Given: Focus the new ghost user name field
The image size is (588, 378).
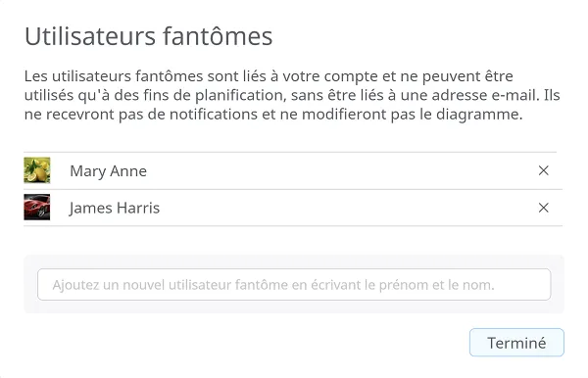Looking at the screenshot, I should (x=294, y=284).
